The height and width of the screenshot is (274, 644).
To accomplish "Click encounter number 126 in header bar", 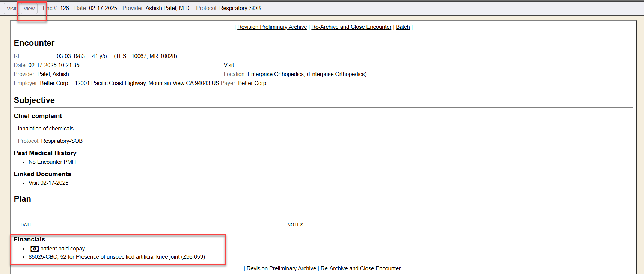I will click(65, 8).
